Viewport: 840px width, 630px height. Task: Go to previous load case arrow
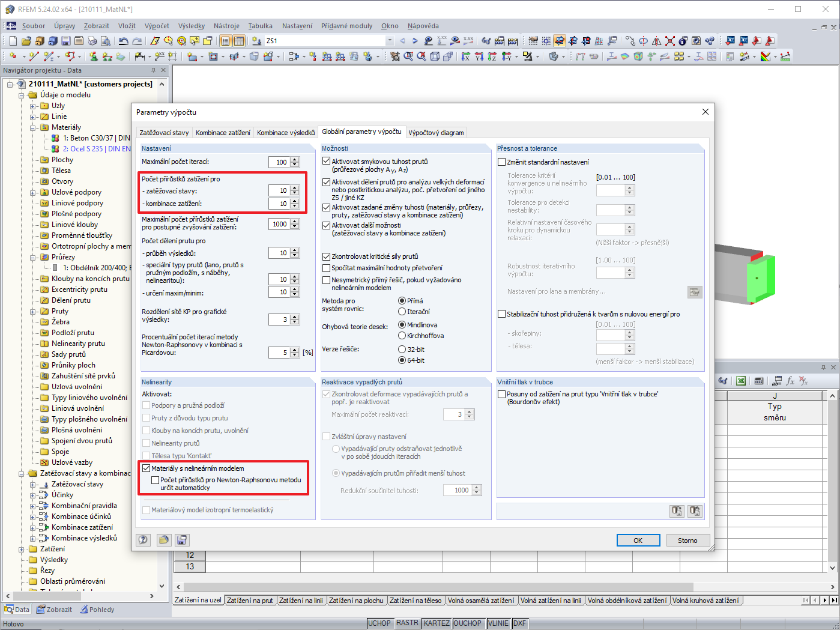coord(402,41)
